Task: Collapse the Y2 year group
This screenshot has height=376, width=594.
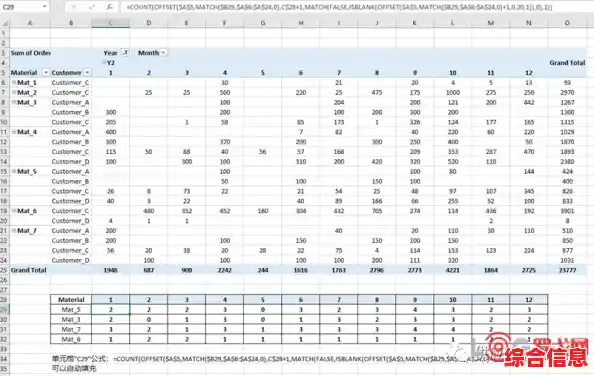Action: (104, 62)
